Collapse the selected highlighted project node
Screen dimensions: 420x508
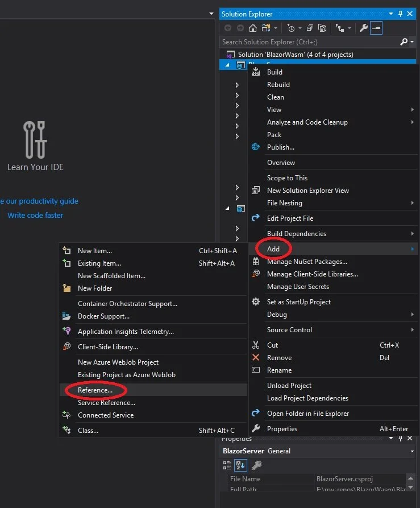tap(227, 65)
